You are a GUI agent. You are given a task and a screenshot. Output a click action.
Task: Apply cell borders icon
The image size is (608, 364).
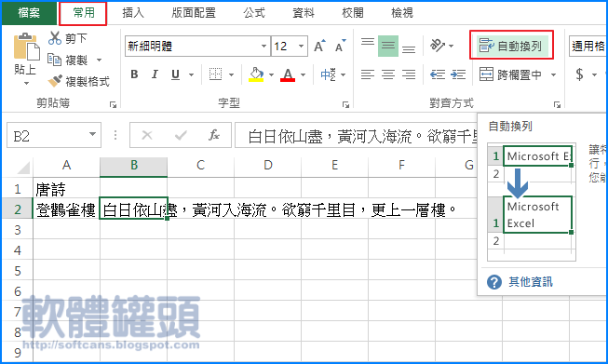coord(215,74)
